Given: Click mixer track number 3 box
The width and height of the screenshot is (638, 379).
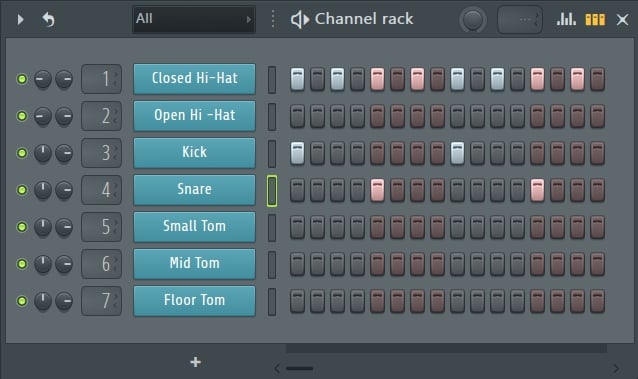Looking at the screenshot, I should click(x=101, y=153).
